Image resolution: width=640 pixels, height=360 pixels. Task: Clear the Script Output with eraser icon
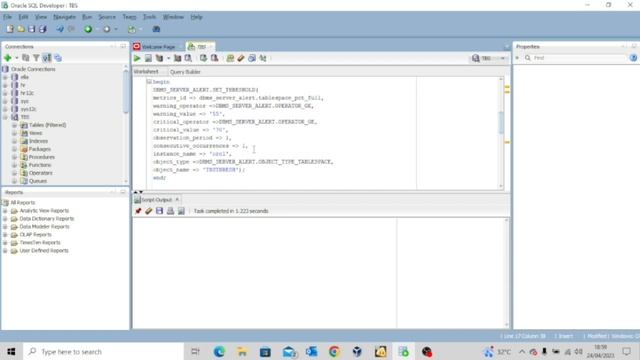149,211
